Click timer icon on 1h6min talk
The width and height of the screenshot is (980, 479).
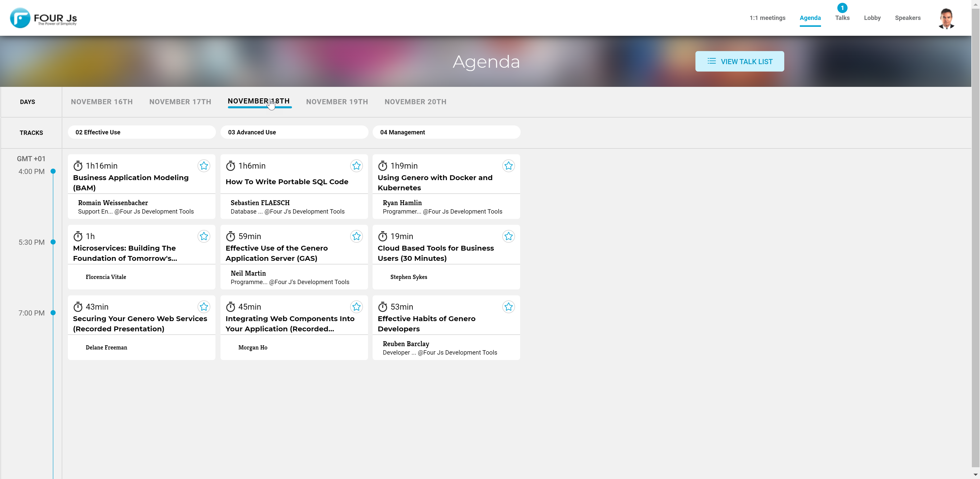click(x=230, y=166)
